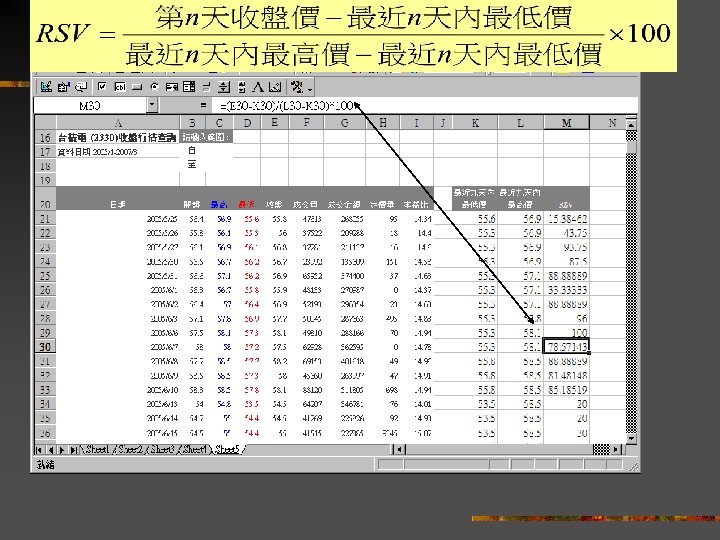Click cell M22 showing 43.75
The width and height of the screenshot is (720, 540).
pos(566,233)
